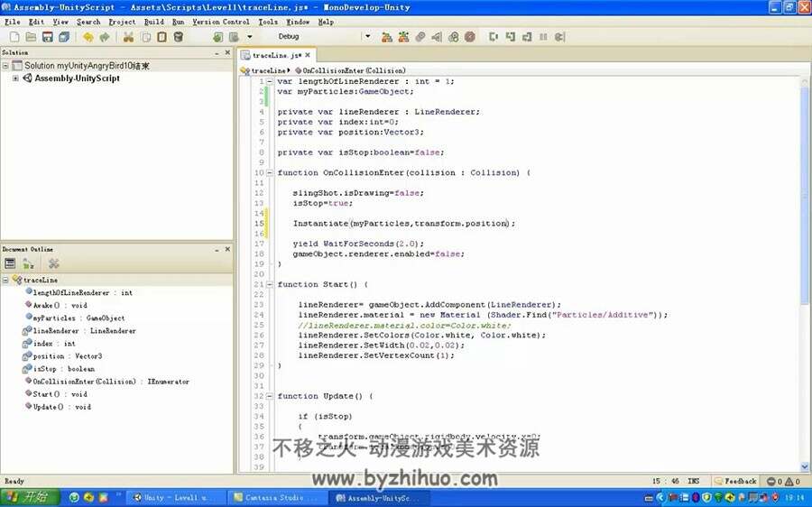Open the Version Control menu
Image resolution: width=812 pixels, height=507 pixels.
(x=221, y=22)
